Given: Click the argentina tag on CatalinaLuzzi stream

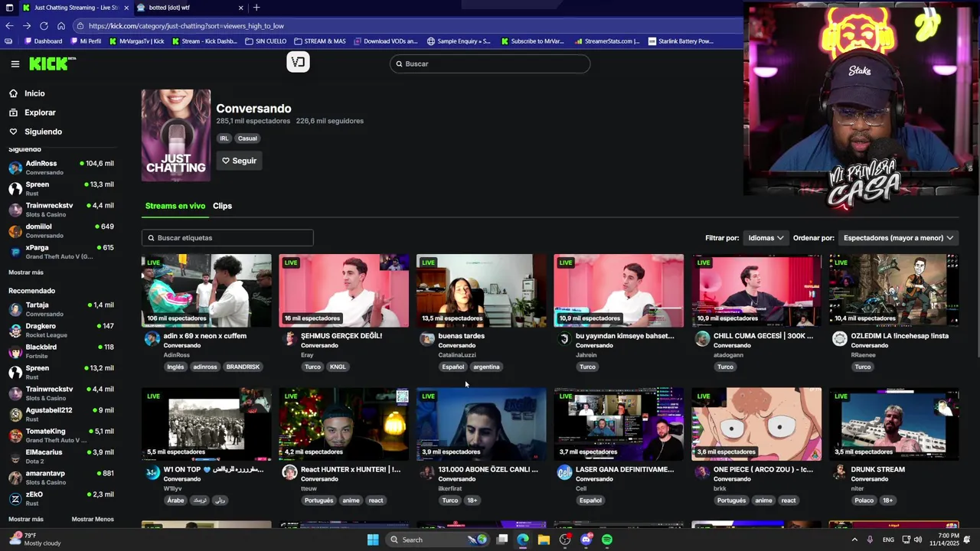Looking at the screenshot, I should (x=486, y=367).
